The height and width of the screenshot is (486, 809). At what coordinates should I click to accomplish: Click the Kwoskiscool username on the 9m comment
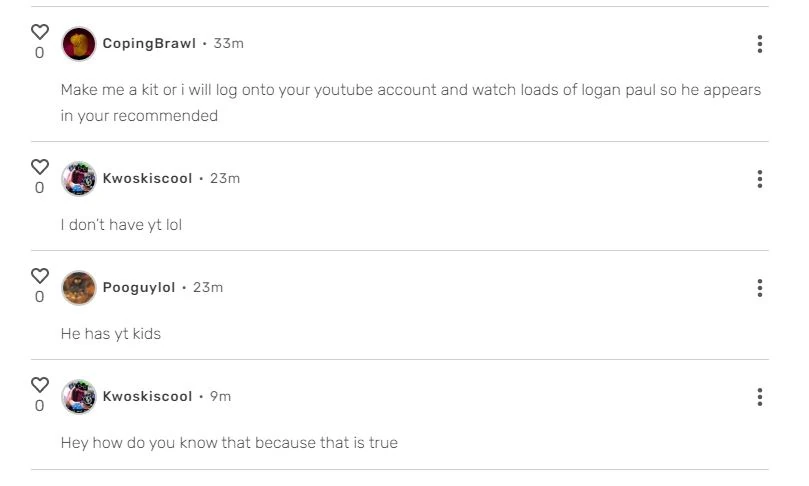[x=147, y=397]
